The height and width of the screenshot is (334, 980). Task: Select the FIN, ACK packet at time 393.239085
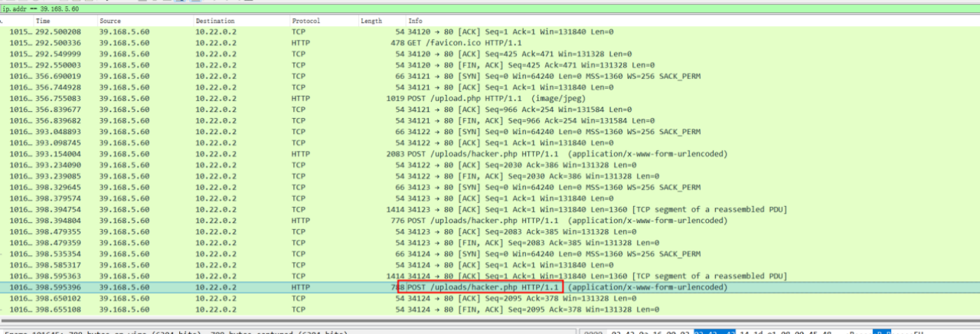[490, 176]
